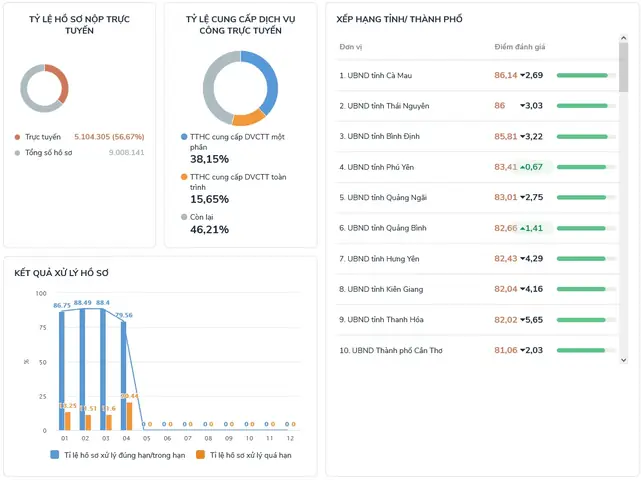Click the red 'Trực tuyến' legend dot
Screen dimensions: 644x480
pos(18,137)
